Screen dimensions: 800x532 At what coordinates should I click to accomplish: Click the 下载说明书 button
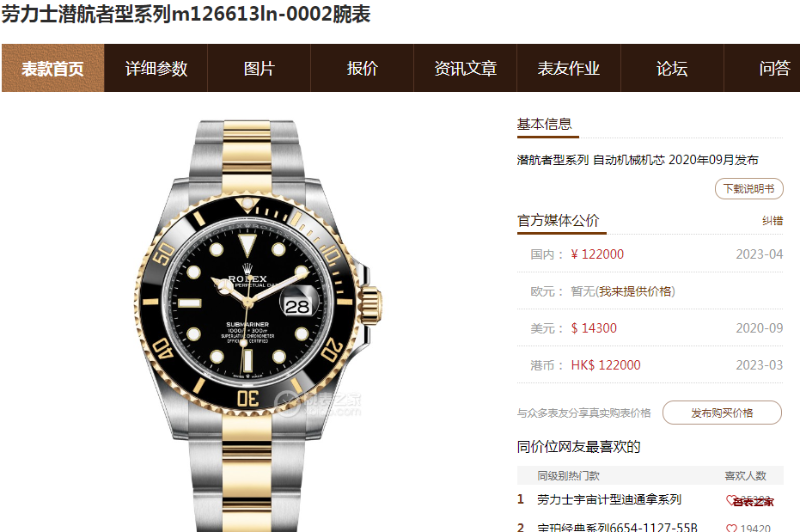[749, 189]
